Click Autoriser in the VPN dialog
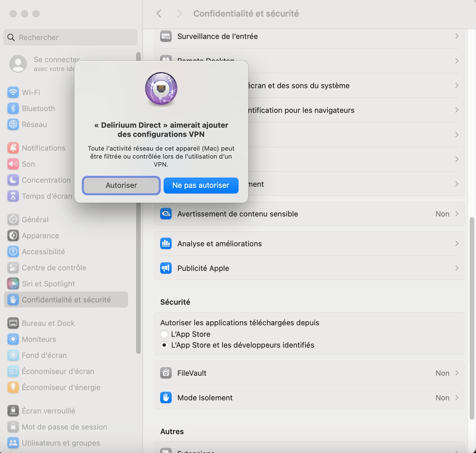Screen dimensions: 476x453 (121, 185)
